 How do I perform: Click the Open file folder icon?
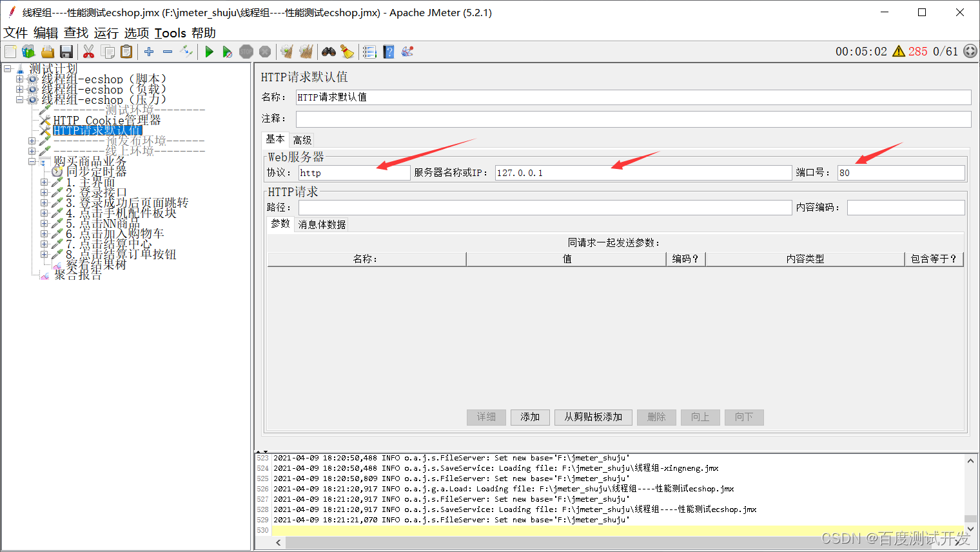click(x=47, y=52)
